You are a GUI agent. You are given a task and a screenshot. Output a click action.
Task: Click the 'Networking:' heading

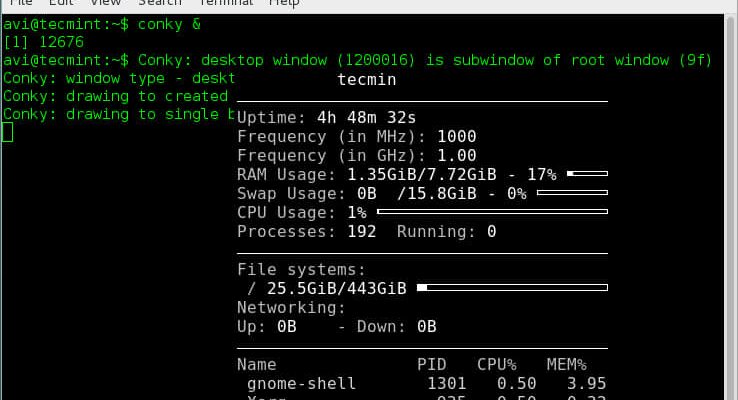[x=291, y=308]
